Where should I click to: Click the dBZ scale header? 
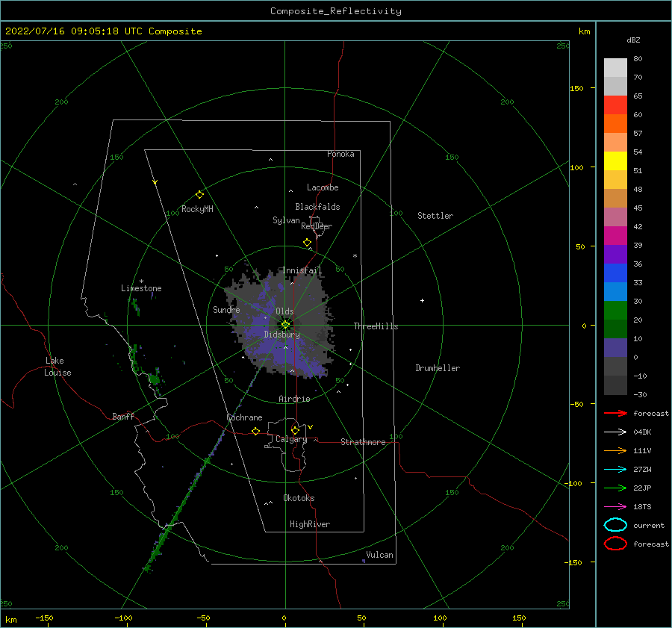click(x=633, y=40)
